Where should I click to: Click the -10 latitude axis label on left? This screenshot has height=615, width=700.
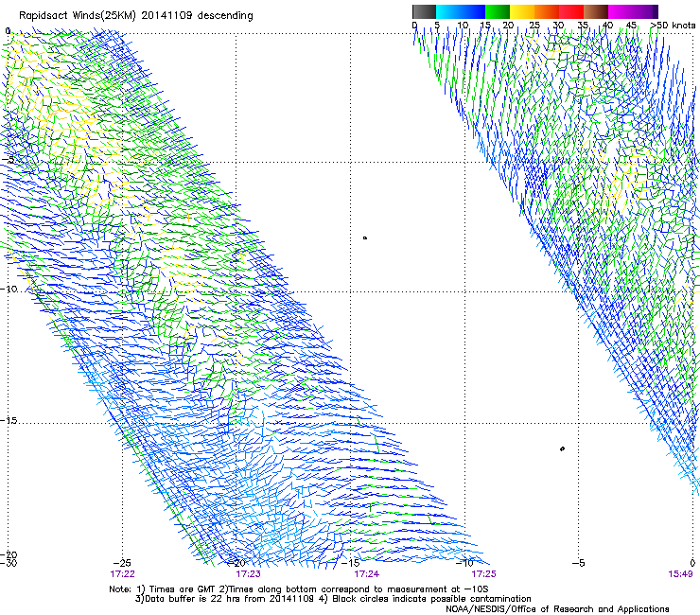pyautogui.click(x=9, y=289)
